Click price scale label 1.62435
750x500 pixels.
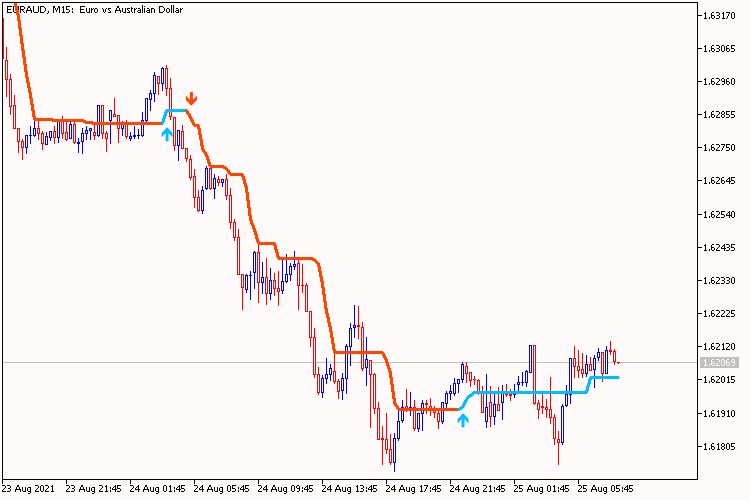719,247
